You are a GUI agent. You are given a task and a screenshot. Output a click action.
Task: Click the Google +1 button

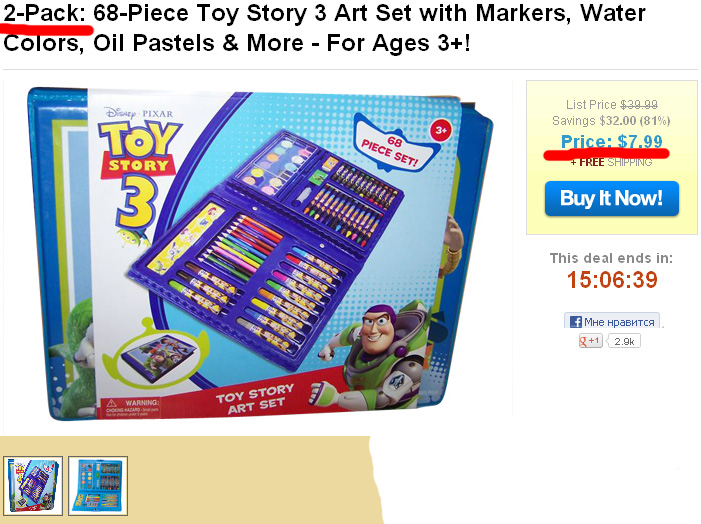(591, 341)
